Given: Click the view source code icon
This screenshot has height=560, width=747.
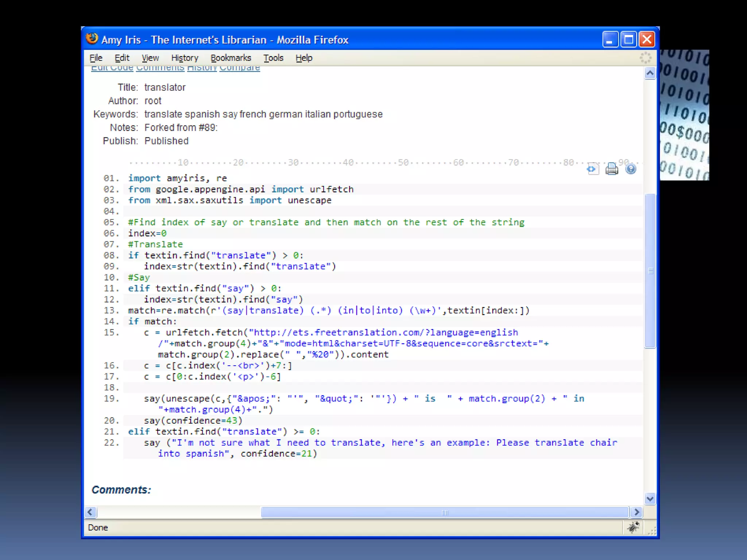Looking at the screenshot, I should [x=592, y=169].
